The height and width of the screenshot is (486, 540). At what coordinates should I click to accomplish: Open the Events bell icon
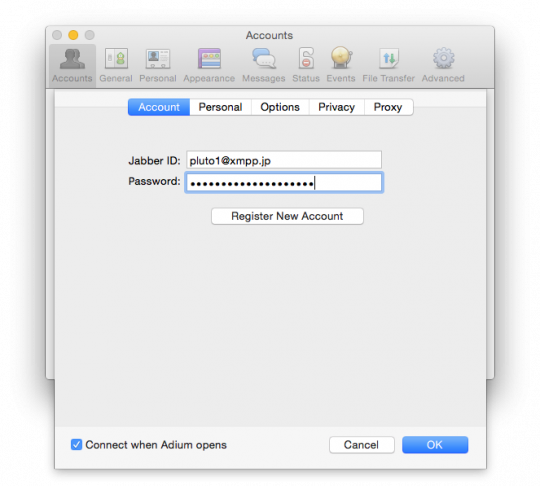point(341,58)
